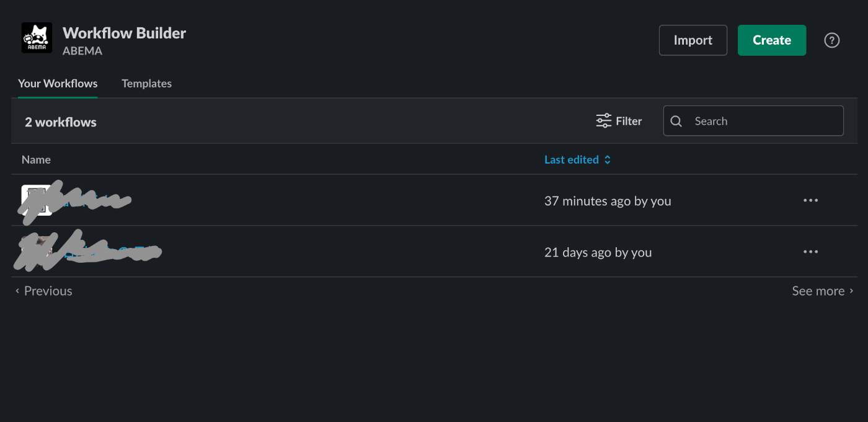Click the ABEMA workspace logo icon
Screen dimensions: 868x422
pyautogui.click(x=37, y=38)
